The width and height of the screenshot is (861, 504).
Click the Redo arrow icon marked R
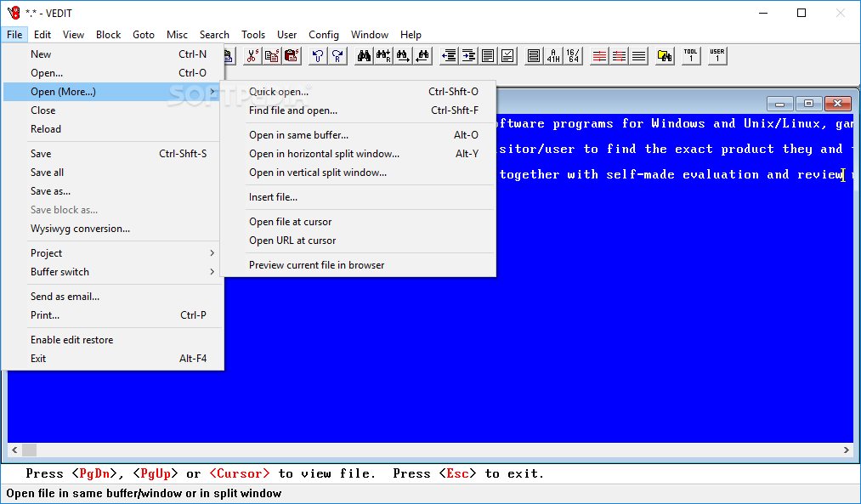pyautogui.click(x=337, y=55)
